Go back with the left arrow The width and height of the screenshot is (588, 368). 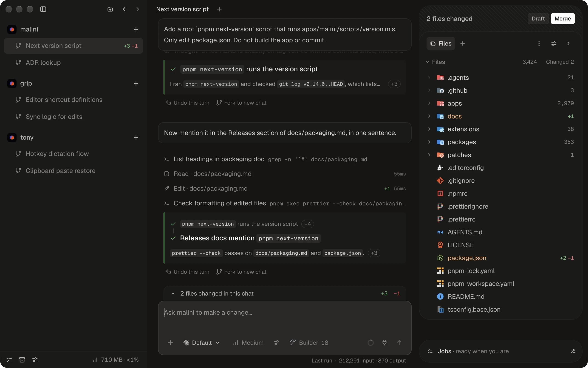pyautogui.click(x=124, y=9)
